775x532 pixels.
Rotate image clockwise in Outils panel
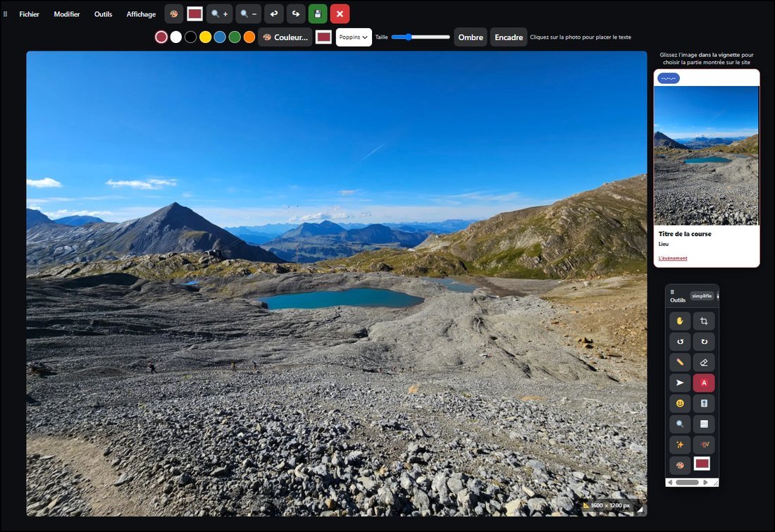tap(704, 342)
